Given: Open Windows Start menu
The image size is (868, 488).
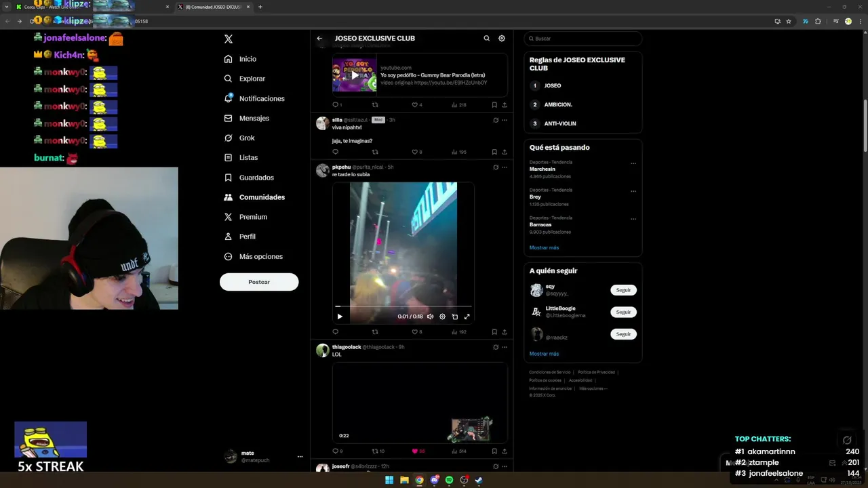Looking at the screenshot, I should [389, 481].
